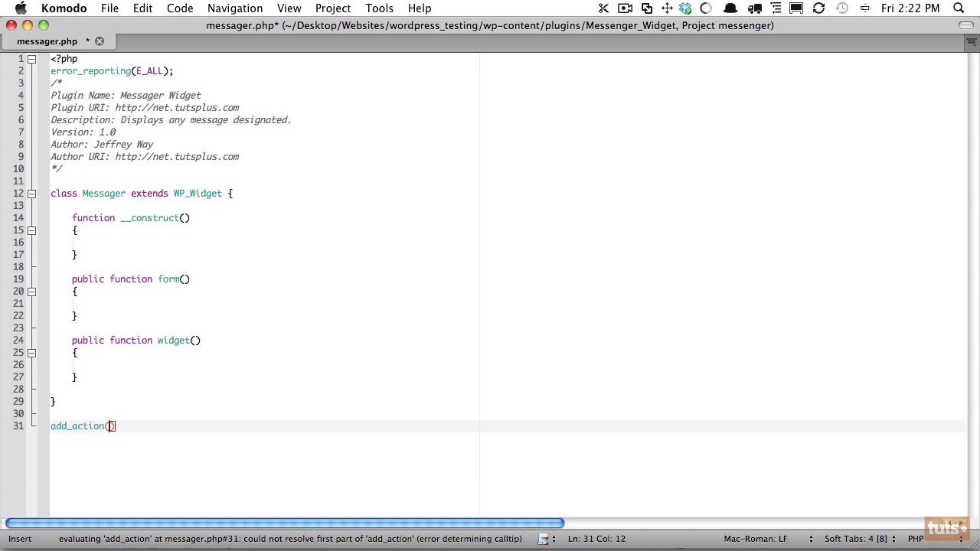Open the Navigation menu
980x551 pixels.
click(x=235, y=8)
